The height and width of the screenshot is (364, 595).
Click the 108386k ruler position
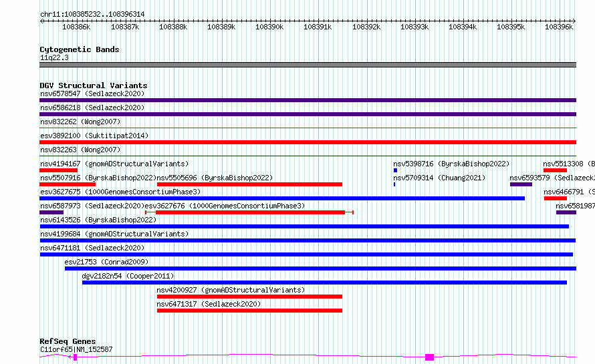click(76, 27)
